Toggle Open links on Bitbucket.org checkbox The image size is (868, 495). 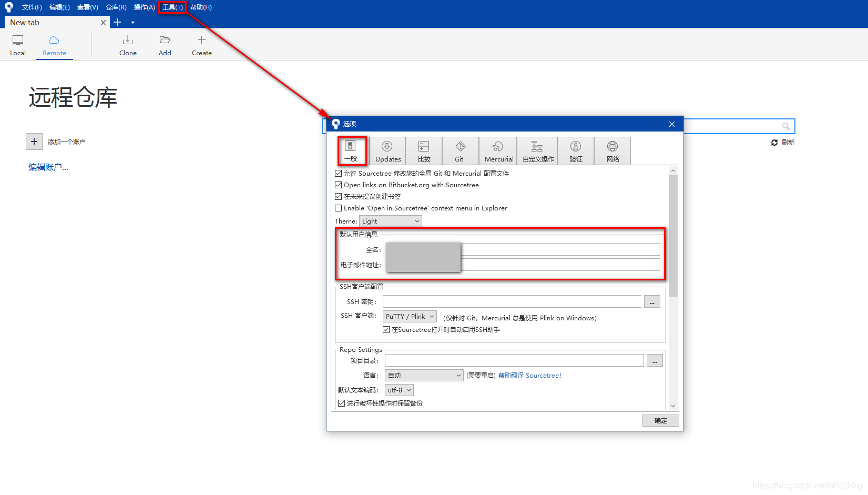coord(339,185)
